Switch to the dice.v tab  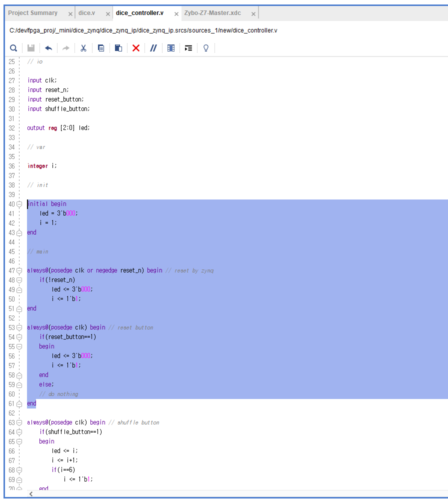coord(86,13)
